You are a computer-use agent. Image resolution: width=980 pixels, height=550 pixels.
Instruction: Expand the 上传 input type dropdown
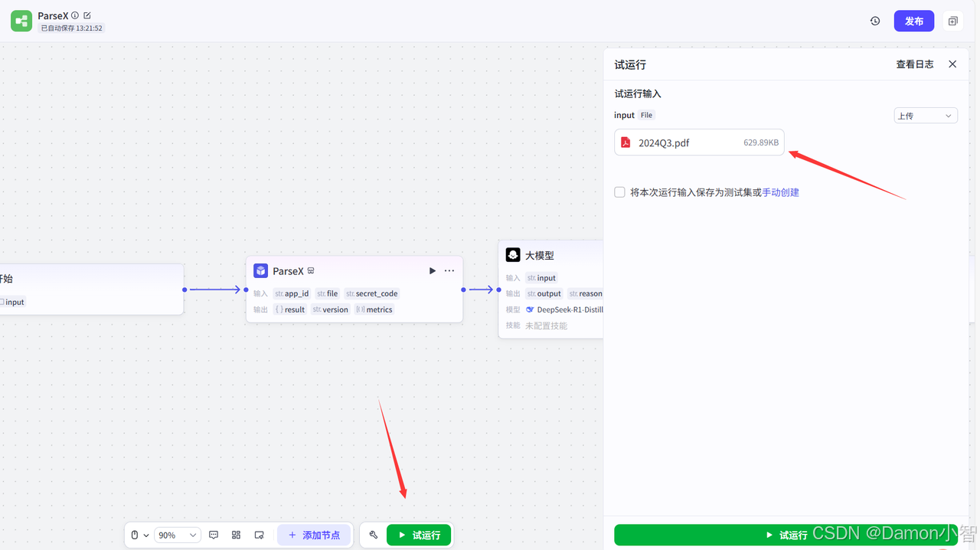click(926, 116)
